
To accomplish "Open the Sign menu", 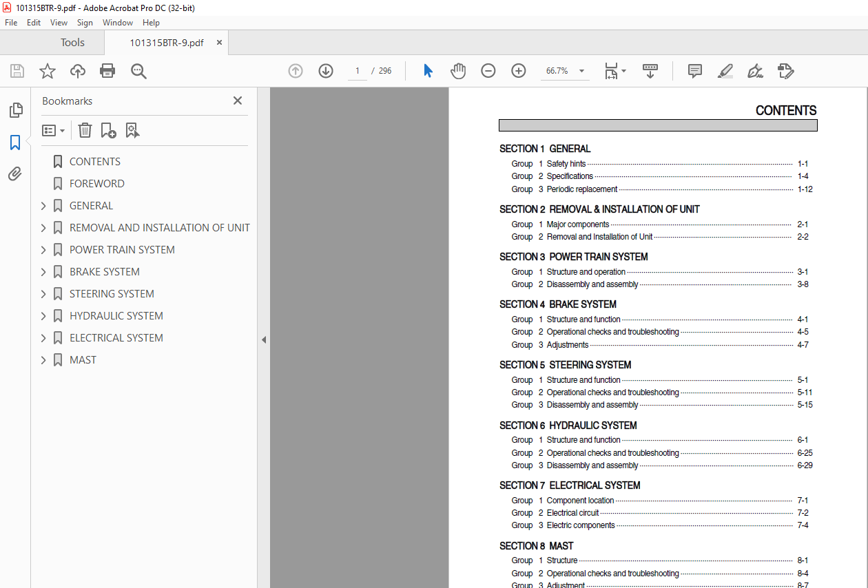I will click(85, 23).
